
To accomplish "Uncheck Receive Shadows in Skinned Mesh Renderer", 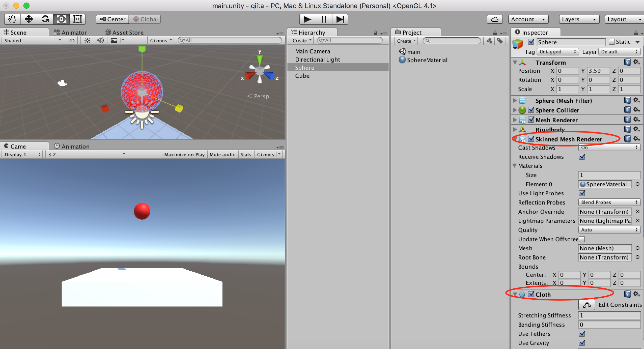I will [x=582, y=157].
